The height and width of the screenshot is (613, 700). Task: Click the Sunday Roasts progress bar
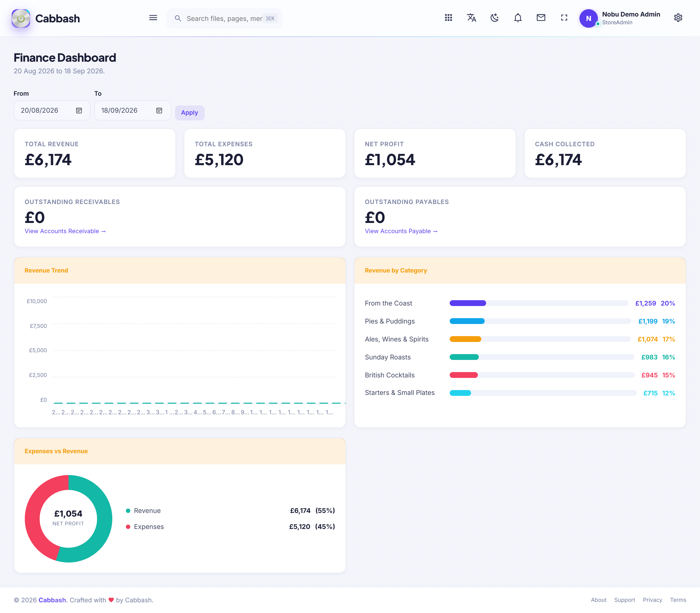pyautogui.click(x=542, y=357)
